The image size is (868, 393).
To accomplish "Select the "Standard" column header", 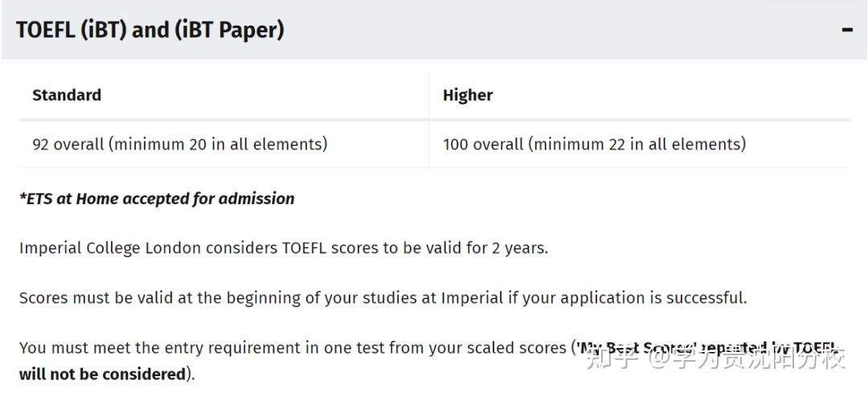I will (x=67, y=95).
